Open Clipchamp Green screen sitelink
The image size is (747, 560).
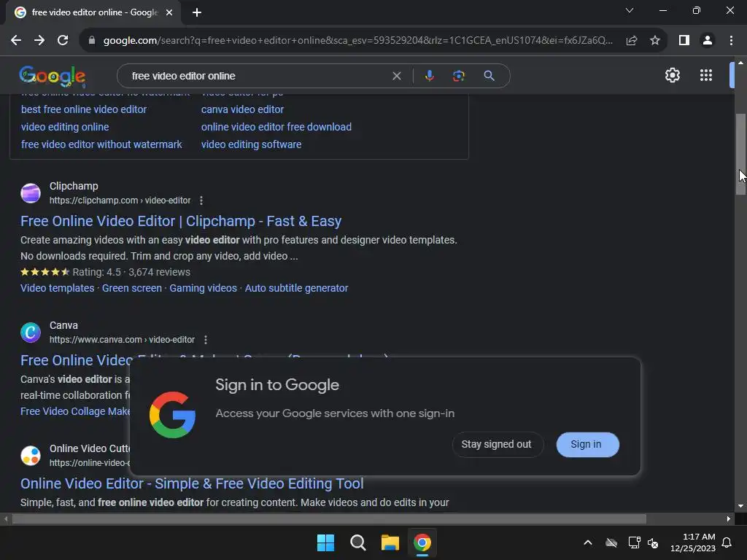(132, 289)
